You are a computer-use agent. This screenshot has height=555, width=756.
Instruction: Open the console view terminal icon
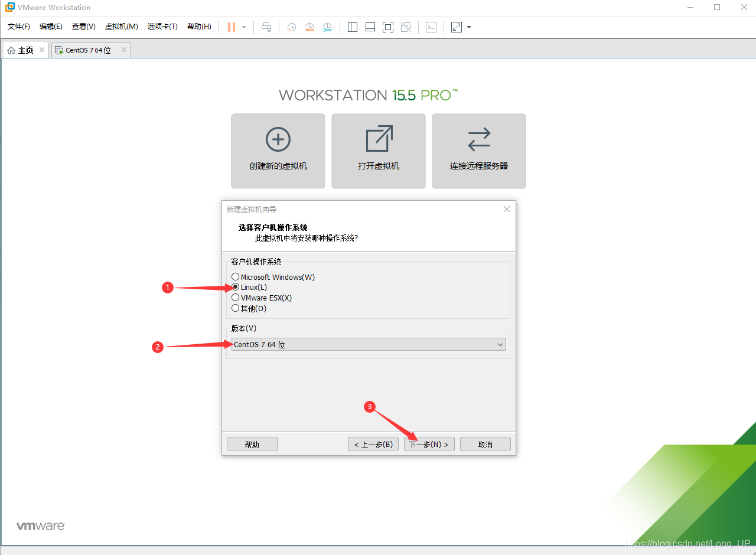431,27
